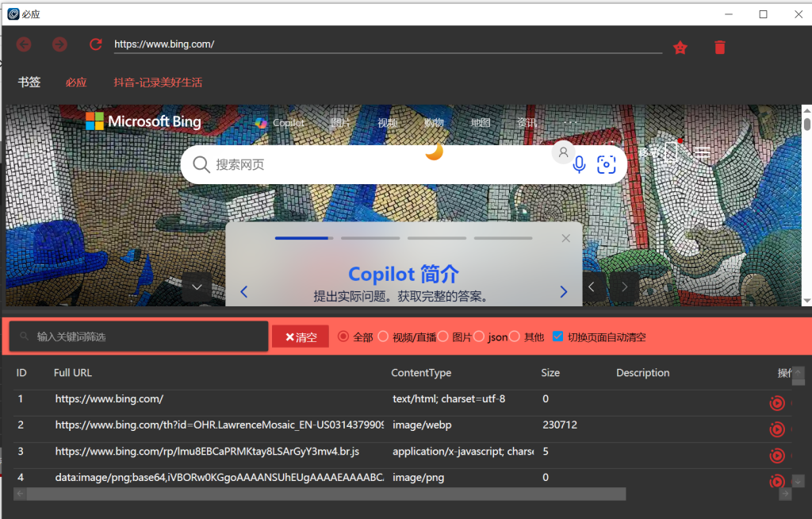Switch to Bing 地图 tab
The height and width of the screenshot is (519, 812).
click(x=481, y=123)
